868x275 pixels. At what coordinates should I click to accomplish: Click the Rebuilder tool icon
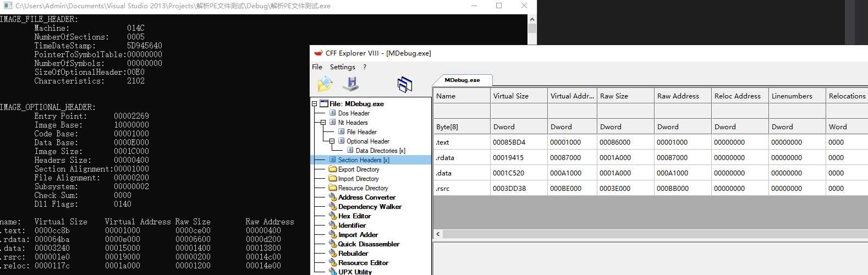[333, 253]
